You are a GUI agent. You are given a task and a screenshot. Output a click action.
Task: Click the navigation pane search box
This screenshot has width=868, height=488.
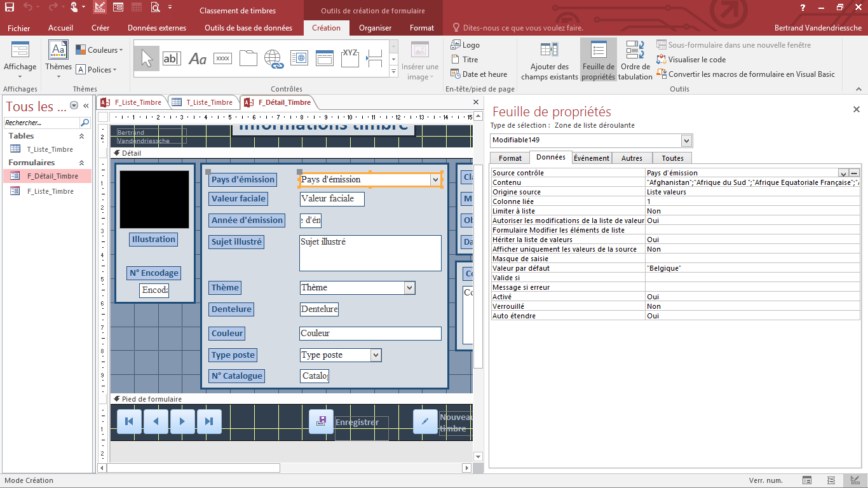[x=42, y=123]
